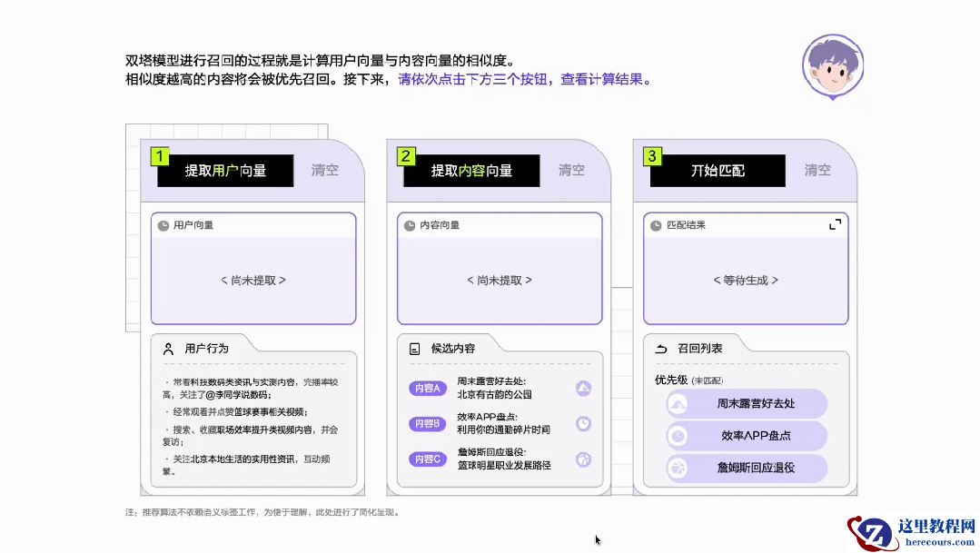Screen dimensions: 980x553
Task: Click the basketball icon on the 内容C row
Action: pyautogui.click(x=583, y=459)
